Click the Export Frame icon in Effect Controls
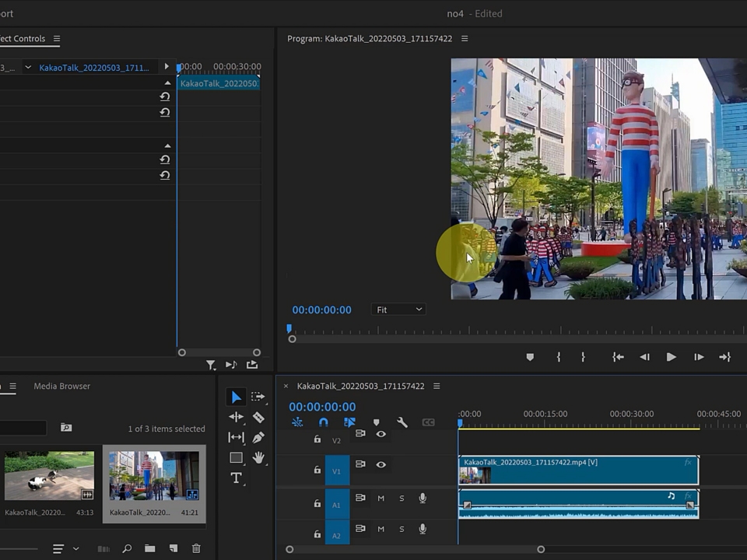The width and height of the screenshot is (747, 560). tap(252, 365)
